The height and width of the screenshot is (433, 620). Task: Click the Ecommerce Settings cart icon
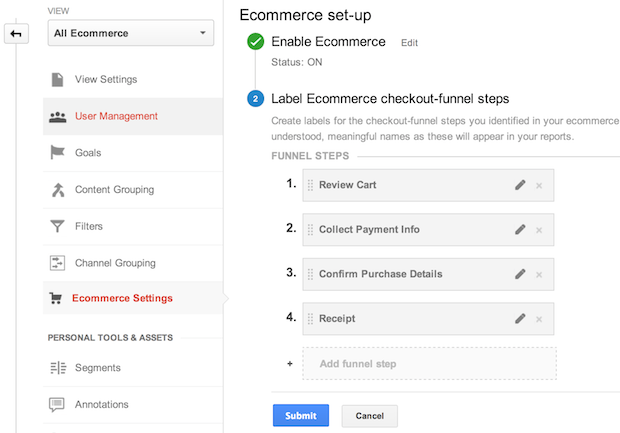point(57,298)
